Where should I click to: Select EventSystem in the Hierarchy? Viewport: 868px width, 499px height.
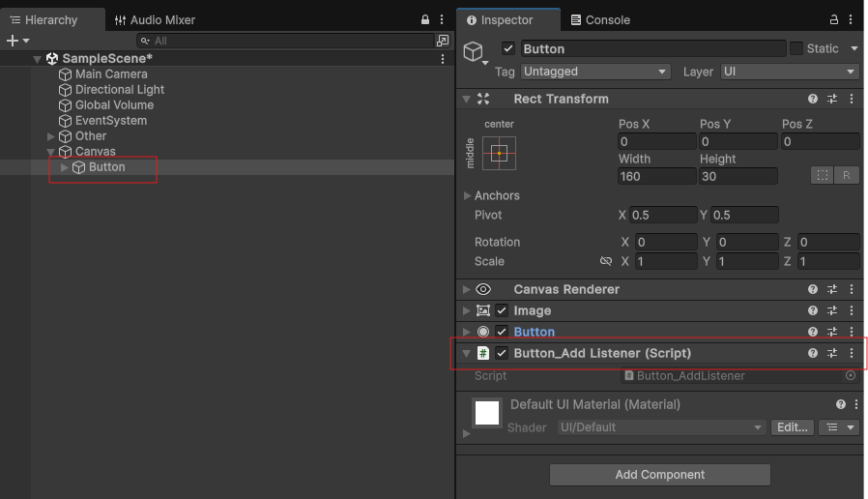click(x=111, y=121)
